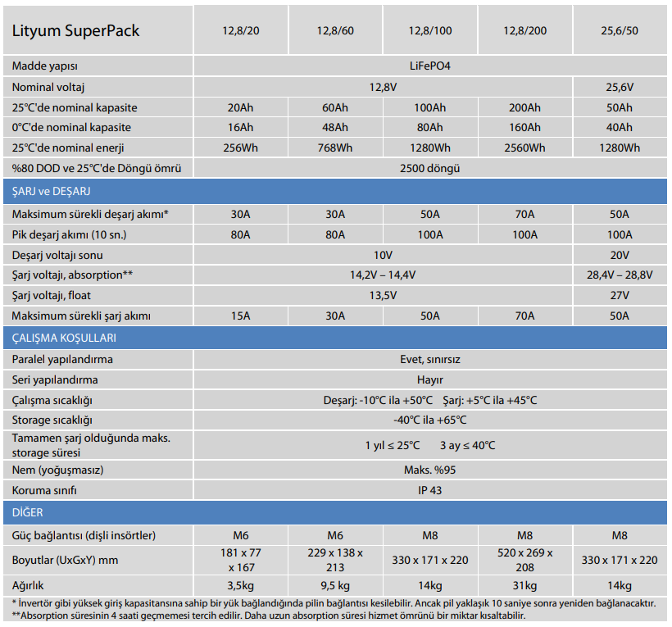Select the ŞARJ ve DEŞARJ section header
The height and width of the screenshot is (627, 672).
[51, 191]
